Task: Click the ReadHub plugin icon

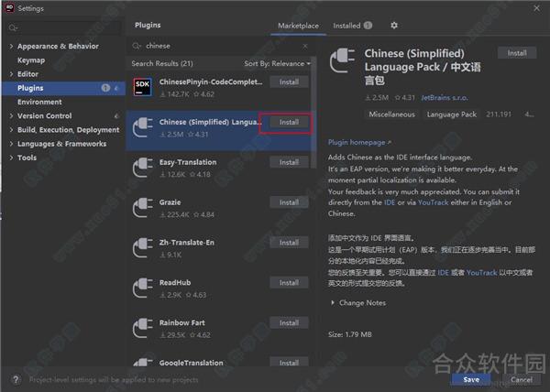Action: [143, 288]
